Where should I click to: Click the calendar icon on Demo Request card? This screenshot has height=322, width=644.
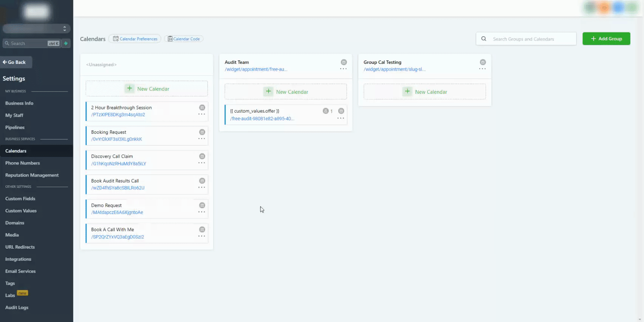[202, 205]
